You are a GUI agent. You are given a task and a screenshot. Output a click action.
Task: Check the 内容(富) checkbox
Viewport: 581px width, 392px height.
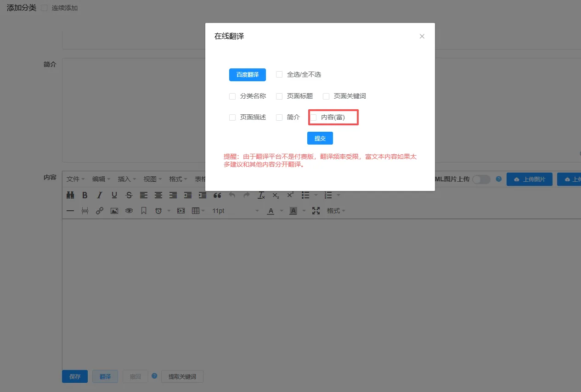pos(314,118)
